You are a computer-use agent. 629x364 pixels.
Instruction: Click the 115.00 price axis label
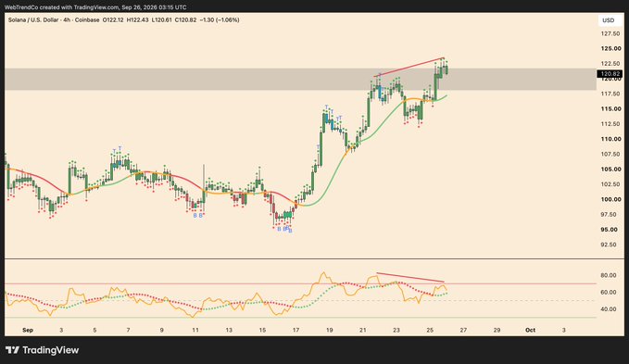point(610,108)
